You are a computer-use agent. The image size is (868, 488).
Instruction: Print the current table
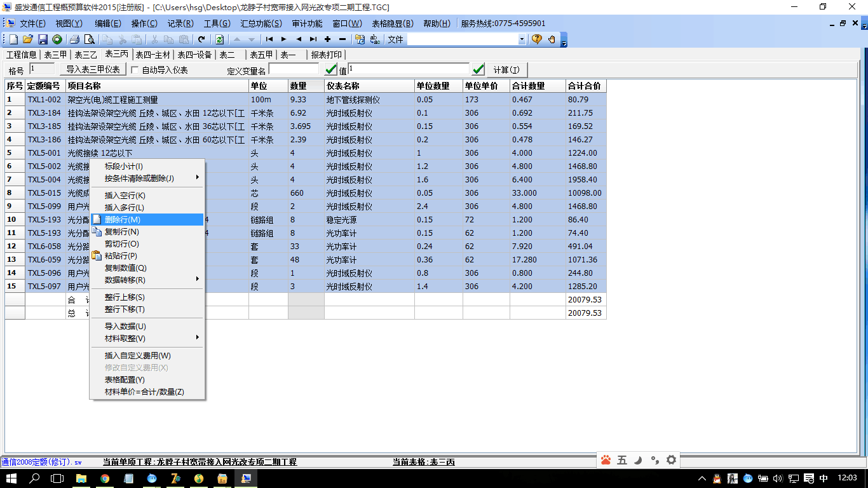74,39
